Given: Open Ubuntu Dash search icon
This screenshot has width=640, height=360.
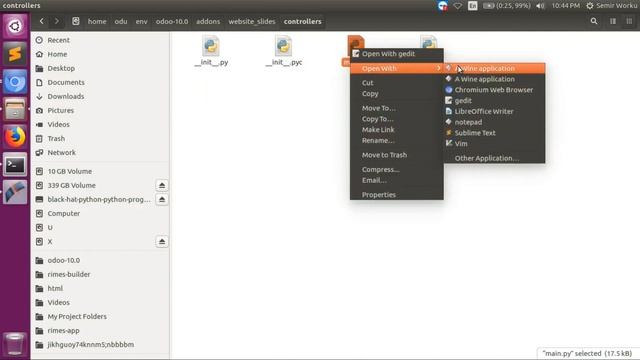Looking at the screenshot, I should click(15, 27).
